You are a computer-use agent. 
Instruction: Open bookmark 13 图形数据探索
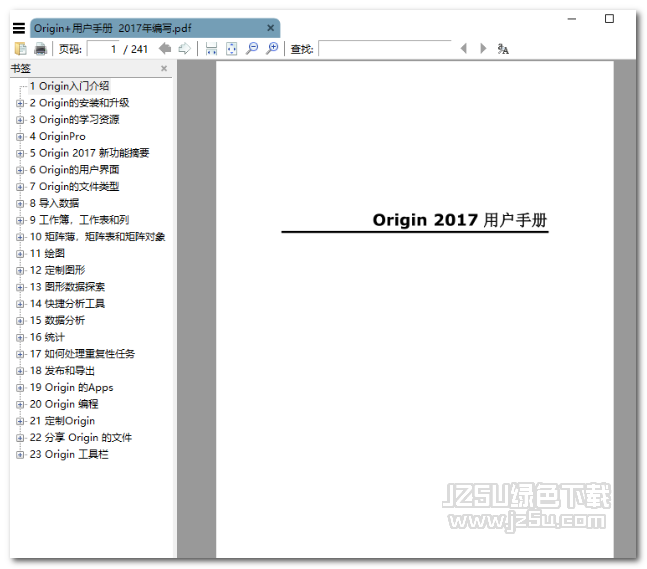tap(67, 287)
